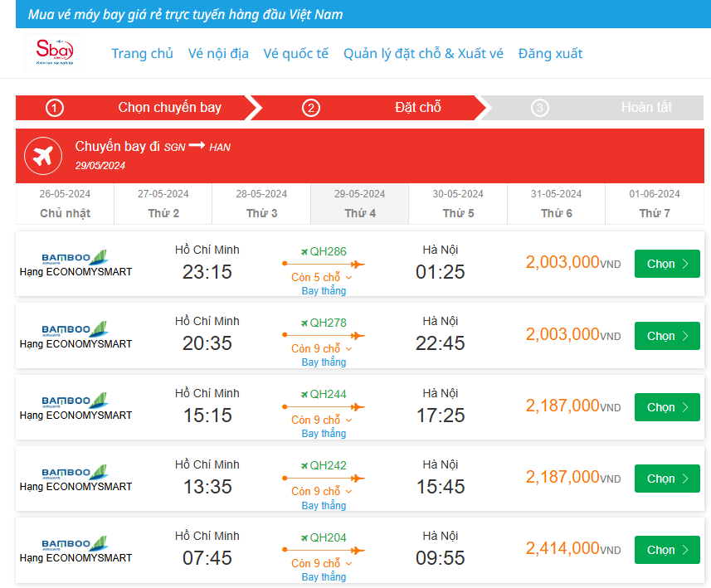The image size is (711, 588).
Task: Expand seat details 'Còn 5 chỗ' for QH286
Action: coord(322,277)
